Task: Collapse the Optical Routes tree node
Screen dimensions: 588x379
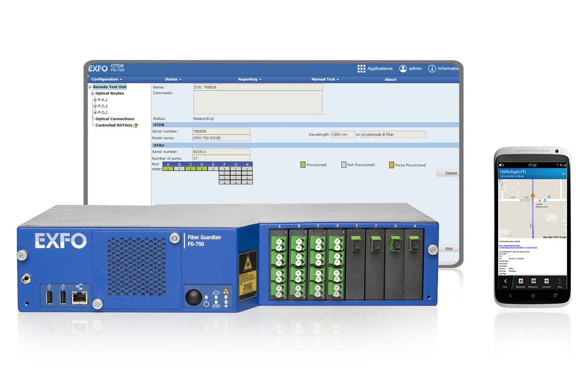Action: pos(93,94)
